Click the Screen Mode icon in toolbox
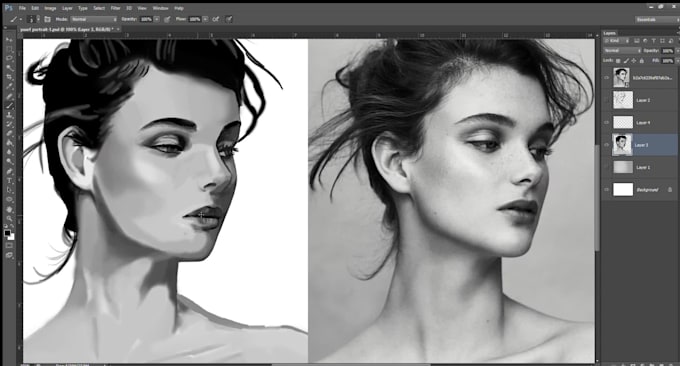680x366 pixels. click(9, 255)
